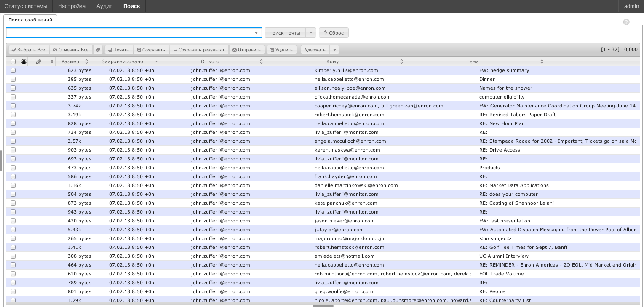Open the help question mark icon

(626, 22)
